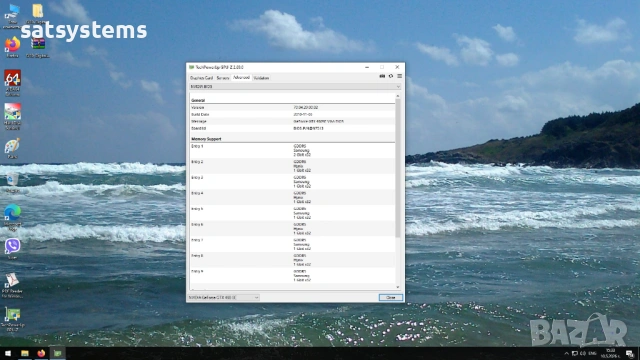This screenshot has height=360, width=640.
Task: Open the GPU selector dropdown at the bottom
Action: [224, 298]
